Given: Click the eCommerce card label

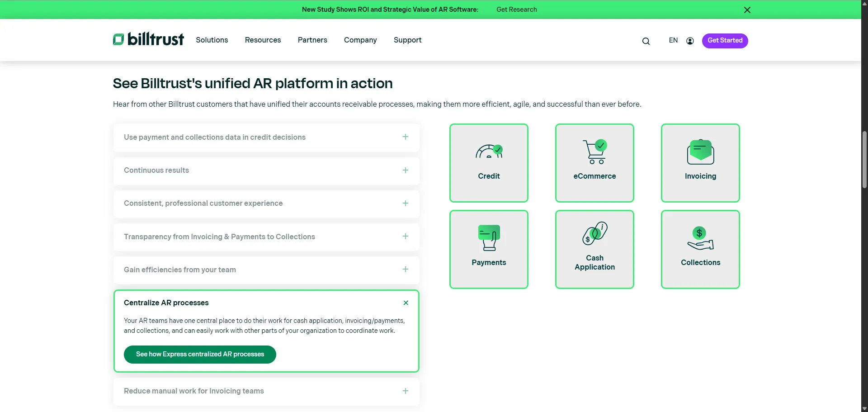Looking at the screenshot, I should [595, 176].
